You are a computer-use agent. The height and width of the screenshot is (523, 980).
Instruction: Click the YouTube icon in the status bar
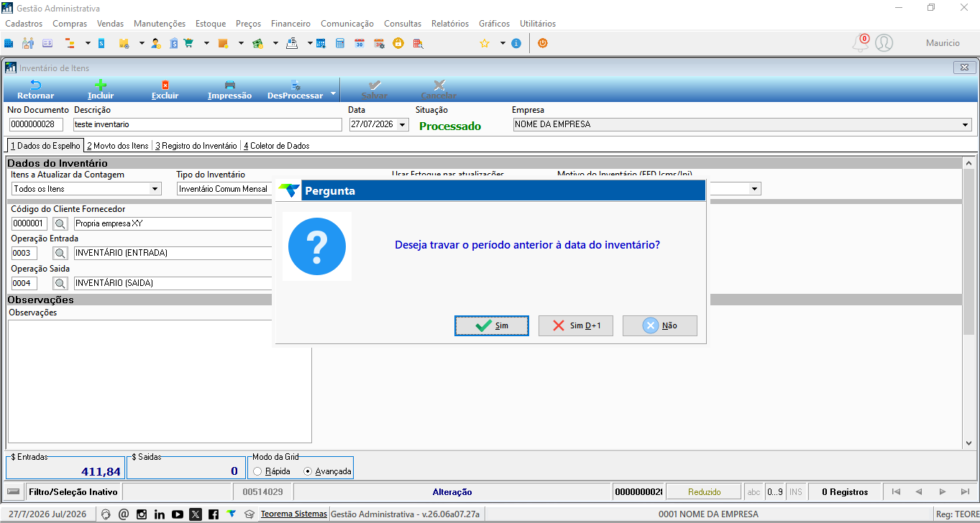pos(178,514)
